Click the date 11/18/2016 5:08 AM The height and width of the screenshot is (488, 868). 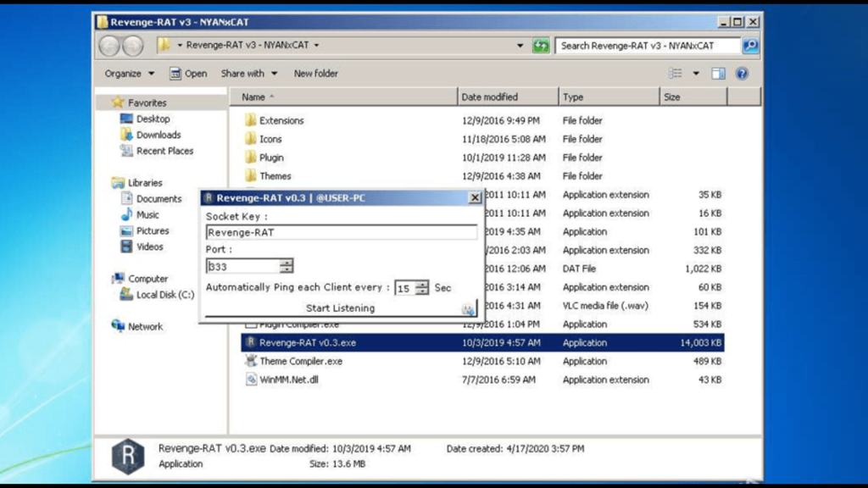504,139
